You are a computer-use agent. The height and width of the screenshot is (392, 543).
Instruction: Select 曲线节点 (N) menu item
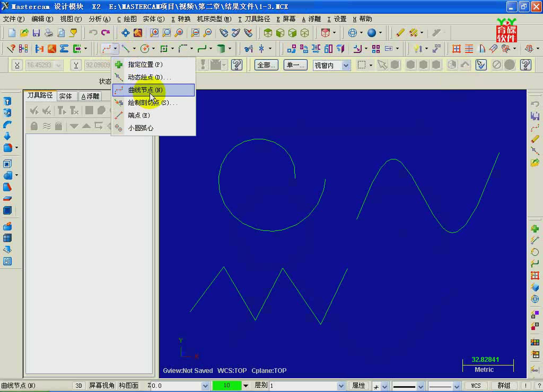[153, 90]
